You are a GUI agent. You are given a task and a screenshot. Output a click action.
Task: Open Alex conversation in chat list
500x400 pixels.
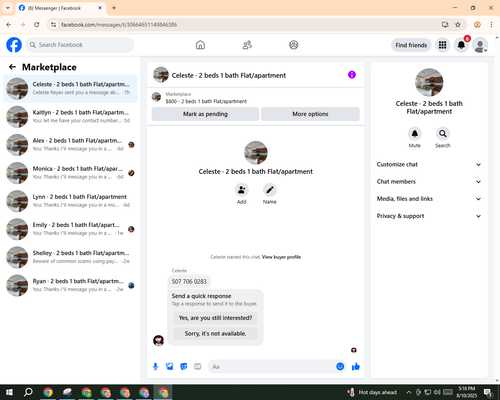point(70,145)
